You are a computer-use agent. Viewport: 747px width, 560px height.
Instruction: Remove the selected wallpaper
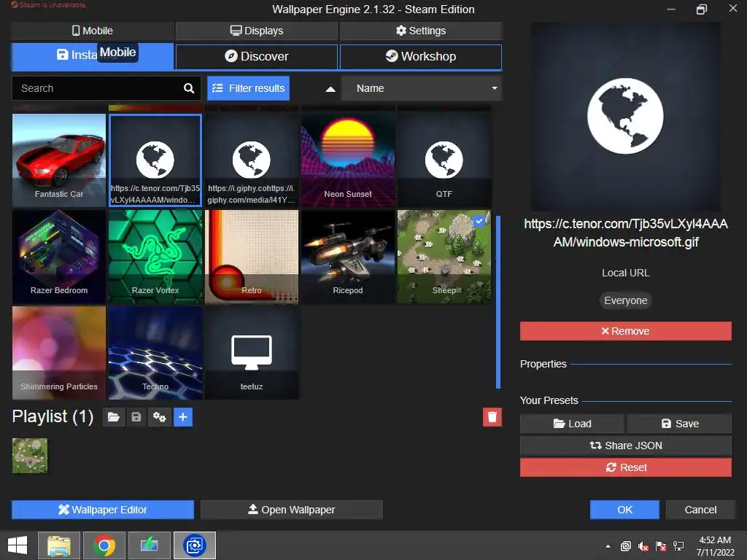[x=625, y=331]
